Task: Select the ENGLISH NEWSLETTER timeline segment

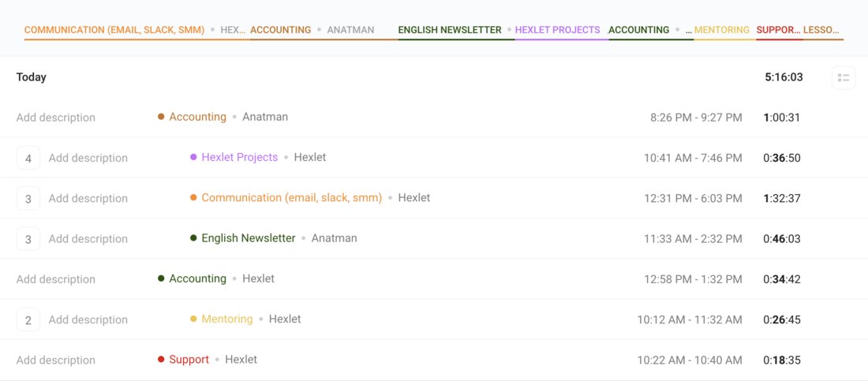Action: coord(450,30)
